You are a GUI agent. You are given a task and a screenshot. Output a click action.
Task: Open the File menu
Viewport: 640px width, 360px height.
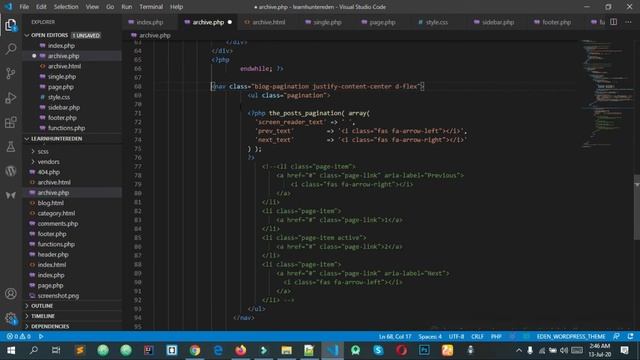point(24,7)
